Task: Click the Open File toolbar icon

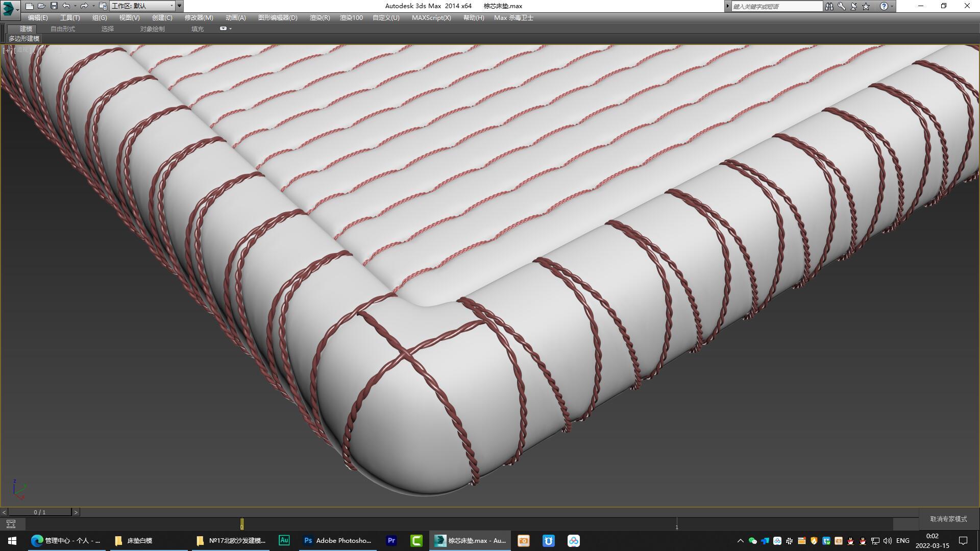Action: (x=42, y=6)
